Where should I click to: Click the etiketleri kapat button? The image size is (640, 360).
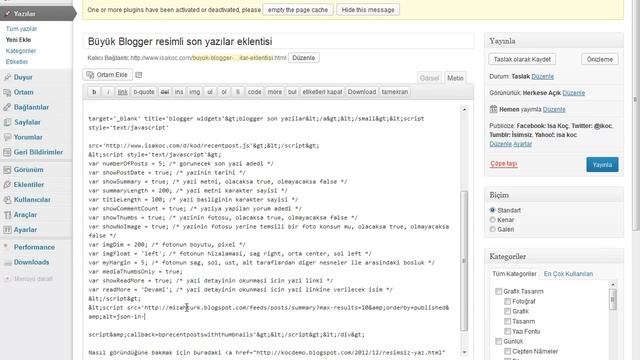click(322, 92)
